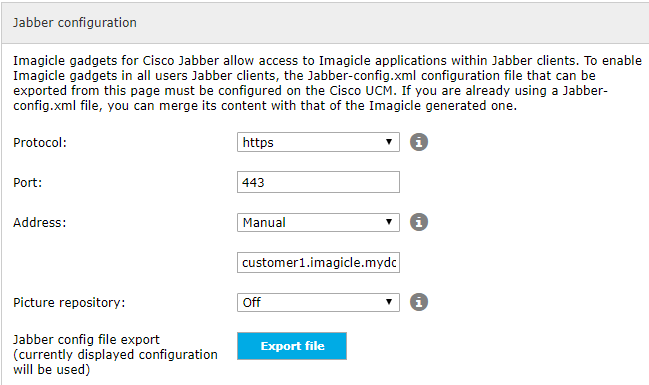The height and width of the screenshot is (385, 649).
Task: Click the arrow on the Off dropdown
Action: [389, 302]
